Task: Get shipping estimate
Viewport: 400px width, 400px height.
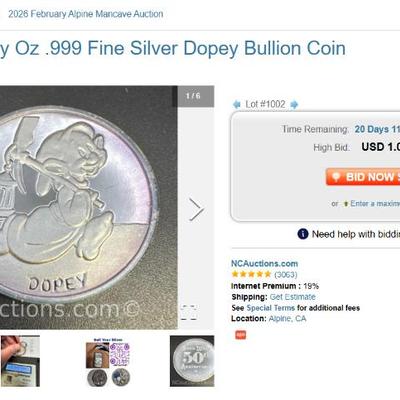Action: tap(292, 297)
